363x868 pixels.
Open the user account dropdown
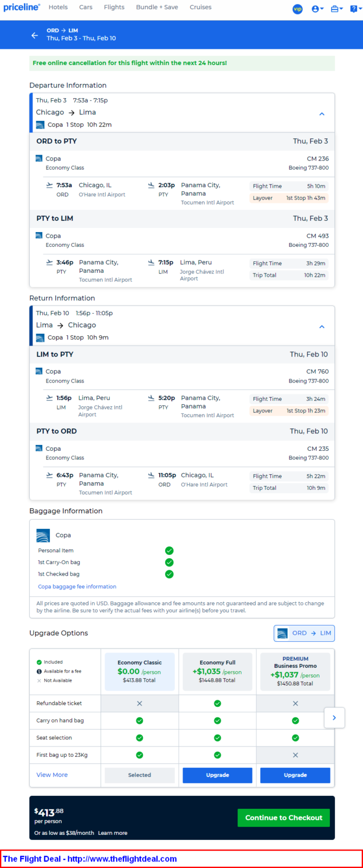(317, 9)
